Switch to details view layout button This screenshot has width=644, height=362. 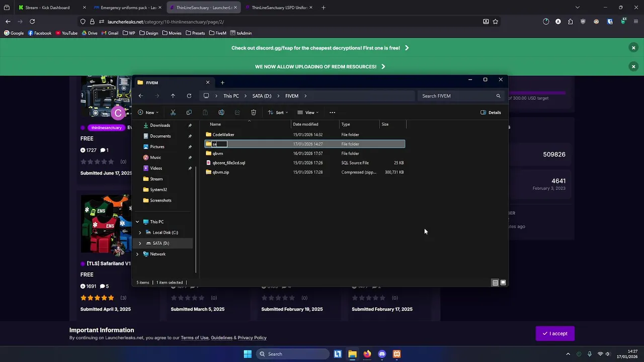pyautogui.click(x=495, y=283)
